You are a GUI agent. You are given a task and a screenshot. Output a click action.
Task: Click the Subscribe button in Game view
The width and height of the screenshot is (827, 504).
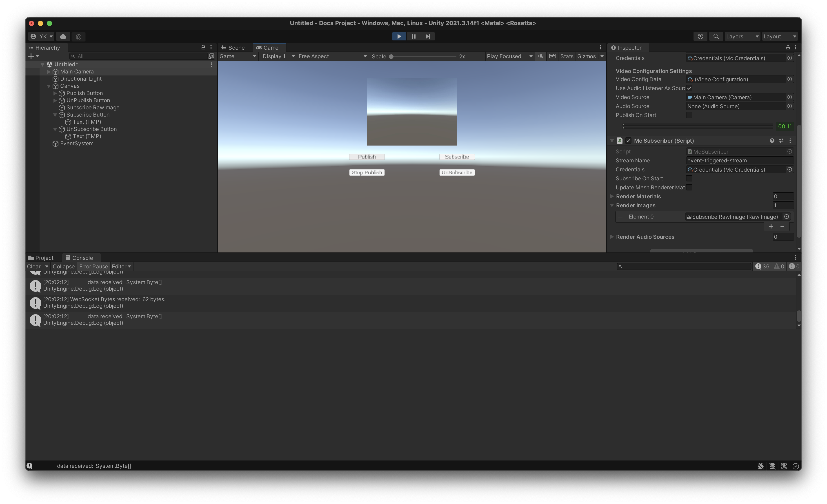[457, 157]
